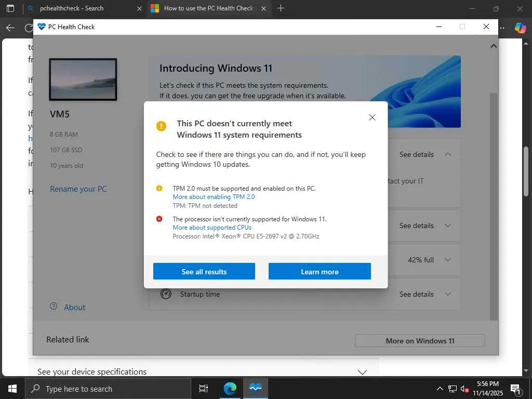Viewport: 532px width, 399px height.
Task: Click the browser page vertical scrollbar thumb
Action: (526, 171)
